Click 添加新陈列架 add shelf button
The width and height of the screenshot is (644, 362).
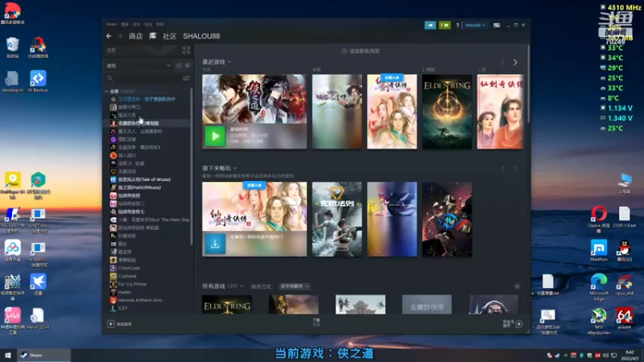[361, 51]
